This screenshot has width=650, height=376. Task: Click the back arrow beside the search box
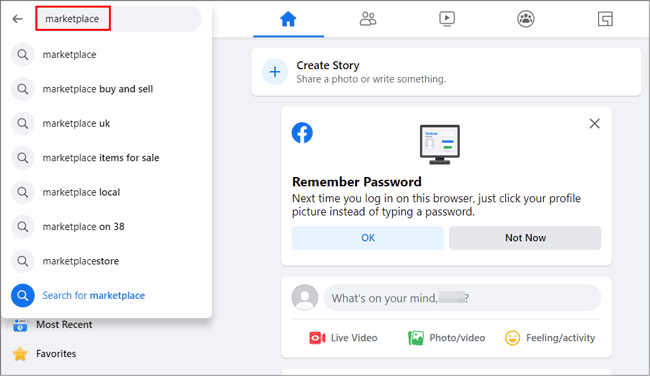coord(17,19)
